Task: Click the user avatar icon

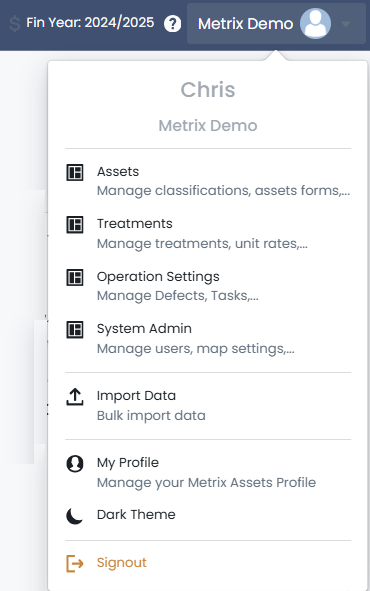Action: [x=315, y=23]
